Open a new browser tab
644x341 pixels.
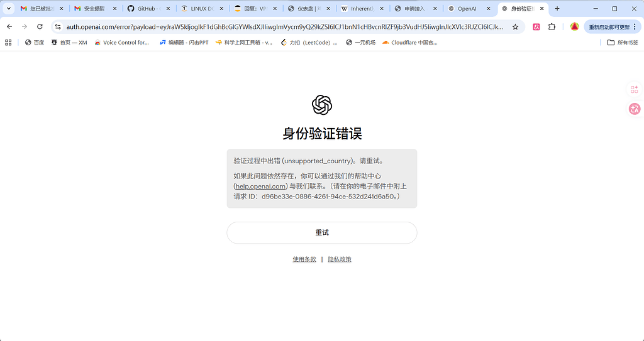pos(557,9)
